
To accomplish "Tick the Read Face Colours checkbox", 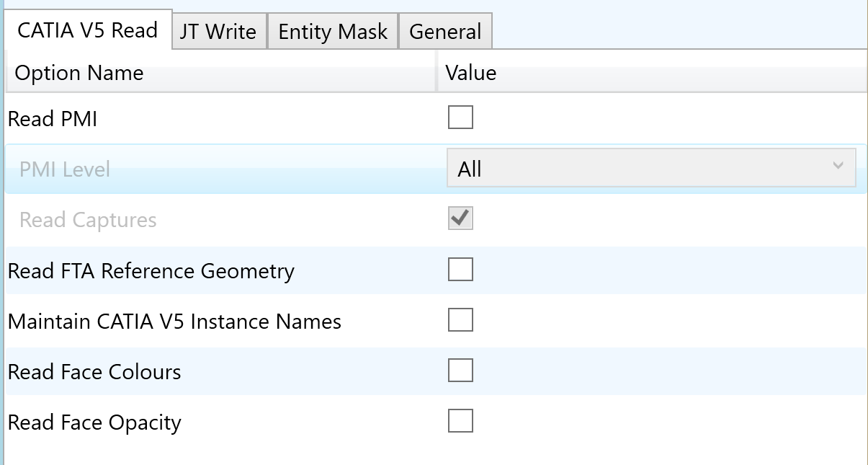I will click(460, 370).
